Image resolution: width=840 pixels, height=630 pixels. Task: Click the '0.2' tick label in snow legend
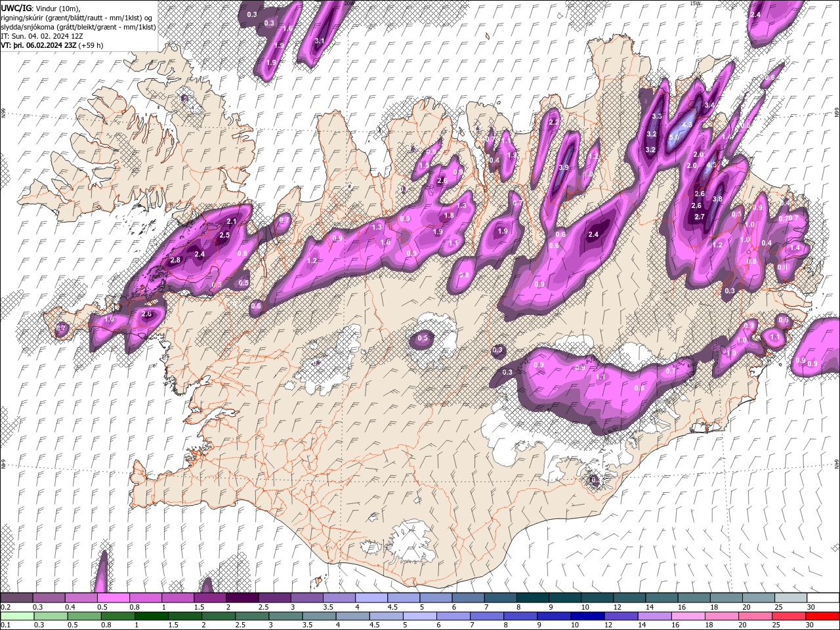click(5, 607)
